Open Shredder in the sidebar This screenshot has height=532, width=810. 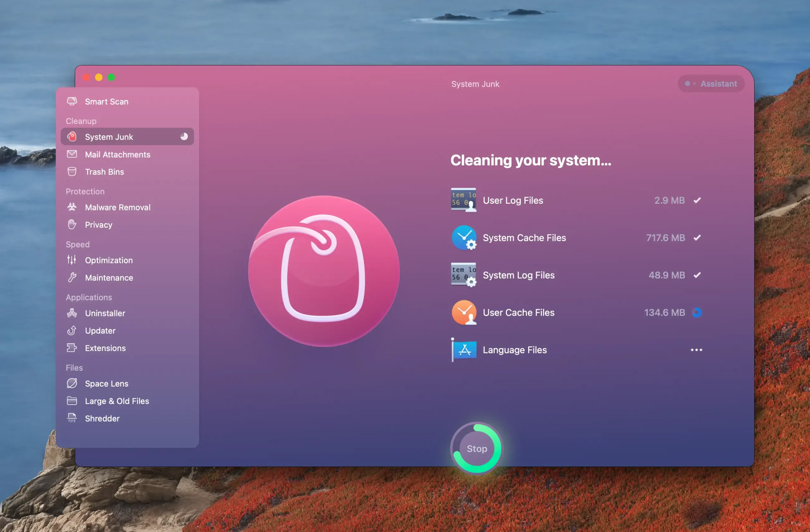127,418
